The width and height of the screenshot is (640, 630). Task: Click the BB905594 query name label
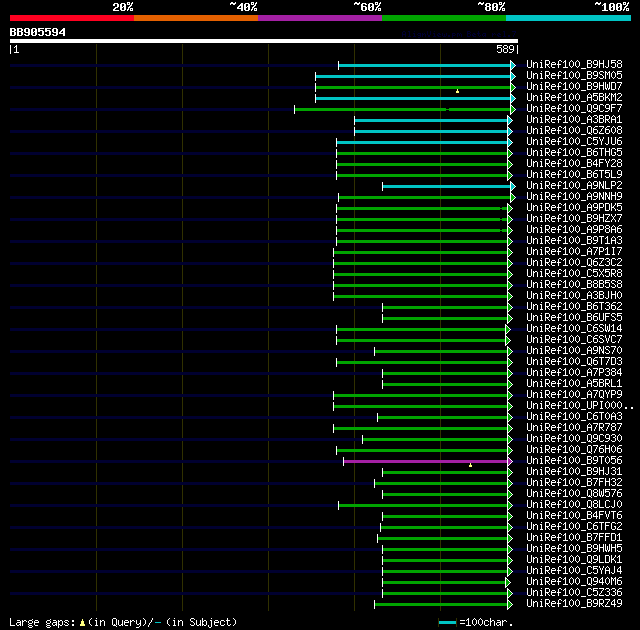(x=38, y=32)
